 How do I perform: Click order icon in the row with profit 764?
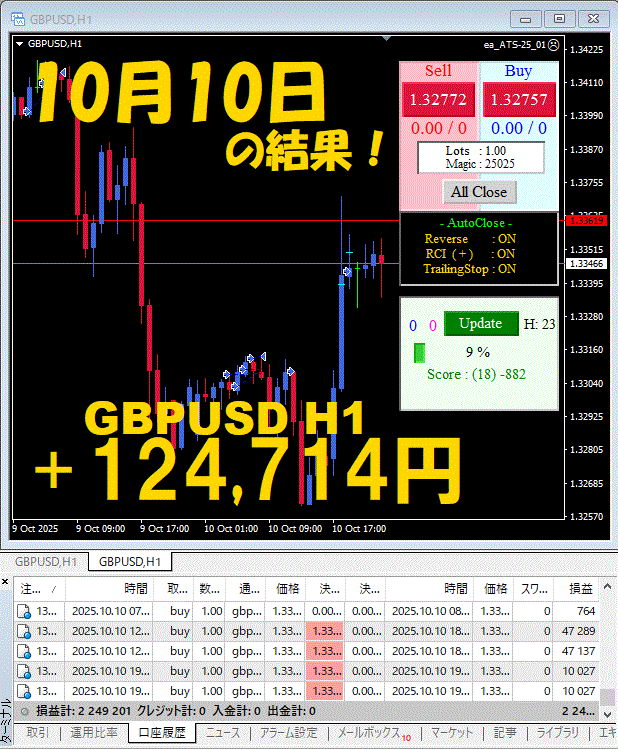[24, 611]
